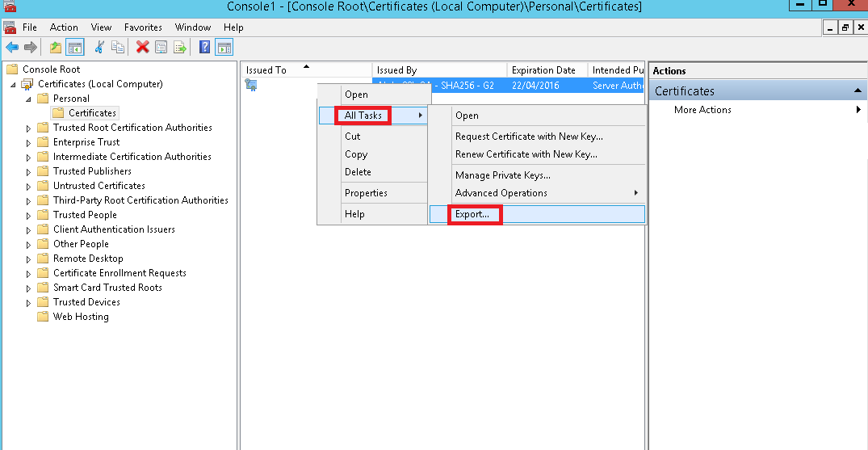Screen dimensions: 868x450
Task: Collapse the Certificates header in Actions pane
Action: tap(858, 91)
